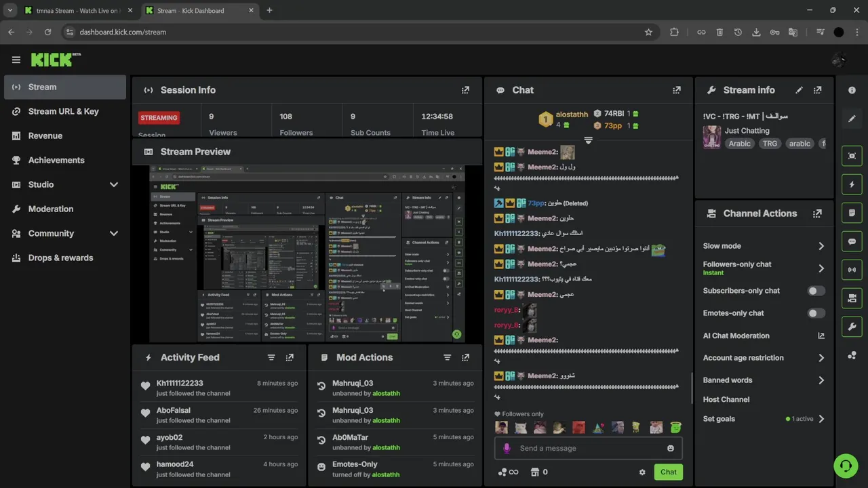Open a new browser tab
The width and height of the screenshot is (868, 488).
coord(269,10)
